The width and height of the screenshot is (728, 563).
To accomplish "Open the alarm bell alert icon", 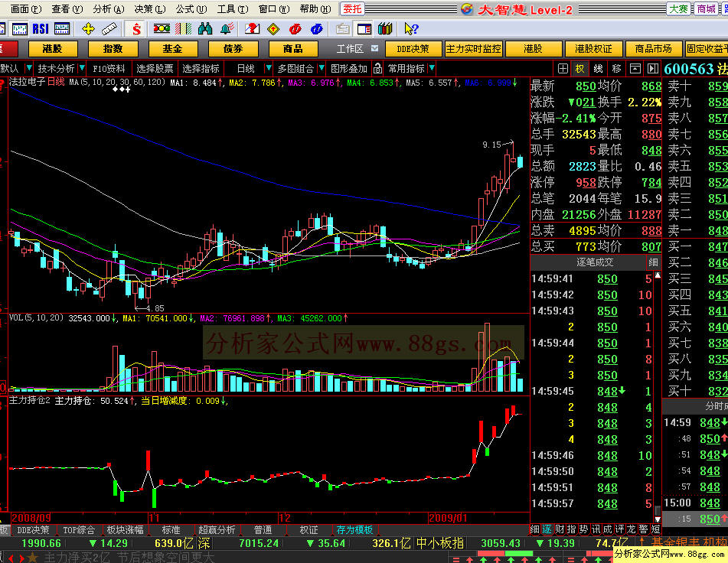I will [227, 29].
